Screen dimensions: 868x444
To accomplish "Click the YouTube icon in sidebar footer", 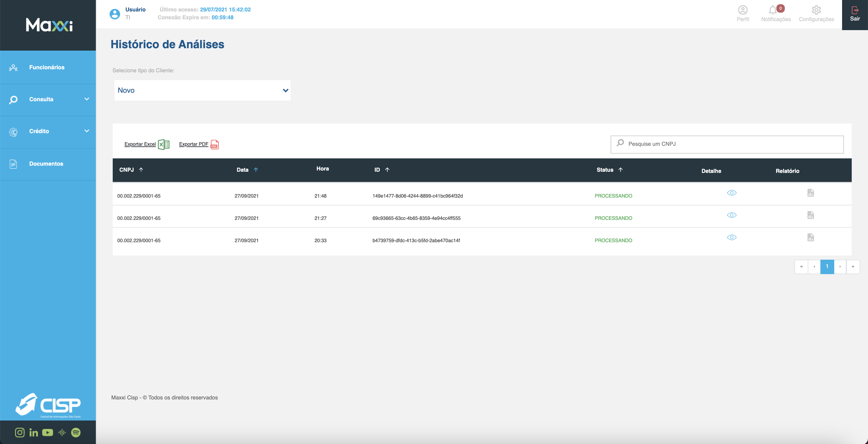I will point(48,432).
